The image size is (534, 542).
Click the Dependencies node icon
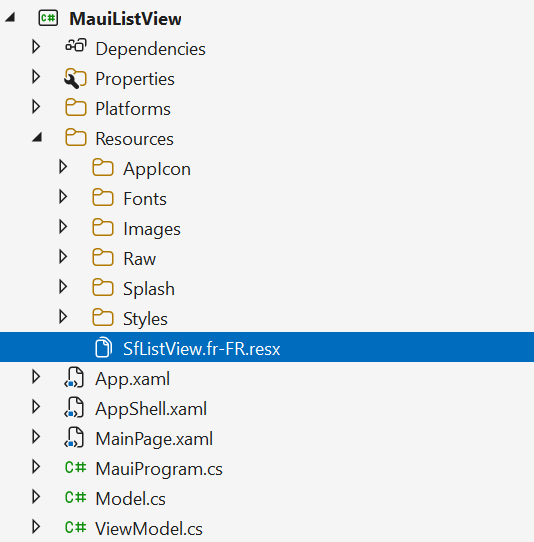coord(76,46)
